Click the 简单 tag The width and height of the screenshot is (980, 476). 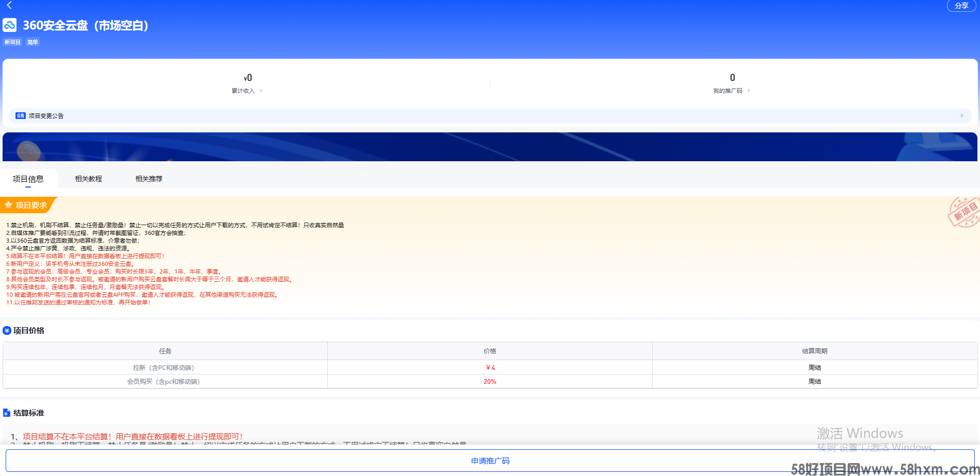pos(32,42)
